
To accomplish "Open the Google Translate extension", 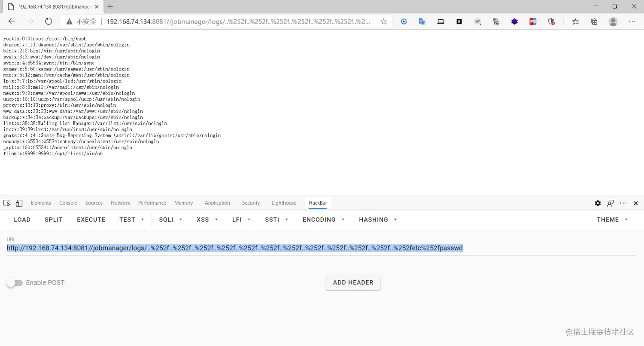I will (x=422, y=21).
